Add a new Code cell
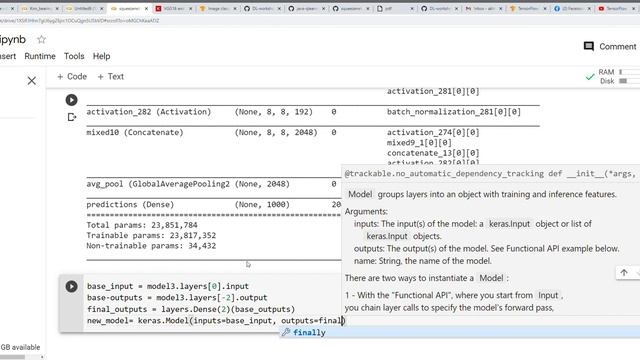Viewport: 640px width, 360px height. pos(72,77)
